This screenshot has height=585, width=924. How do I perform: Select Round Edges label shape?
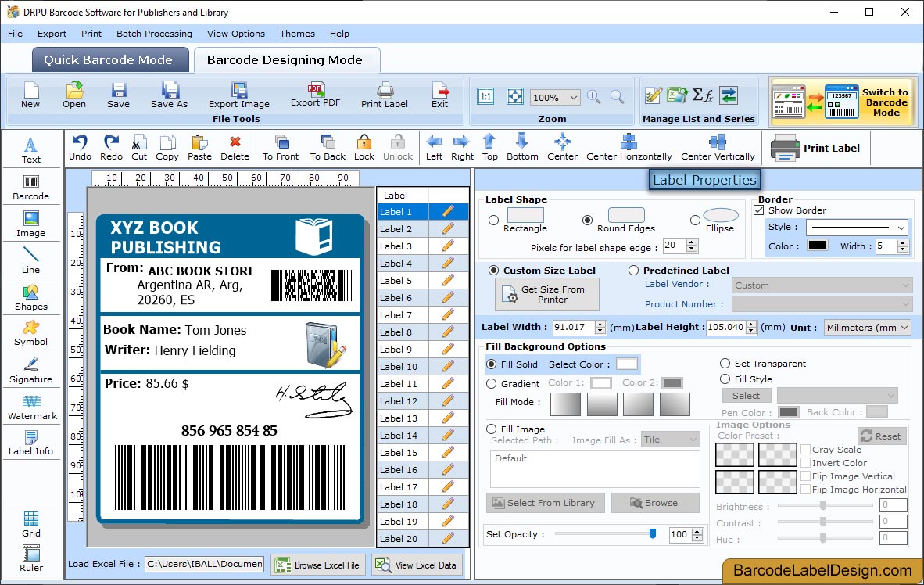point(587,220)
